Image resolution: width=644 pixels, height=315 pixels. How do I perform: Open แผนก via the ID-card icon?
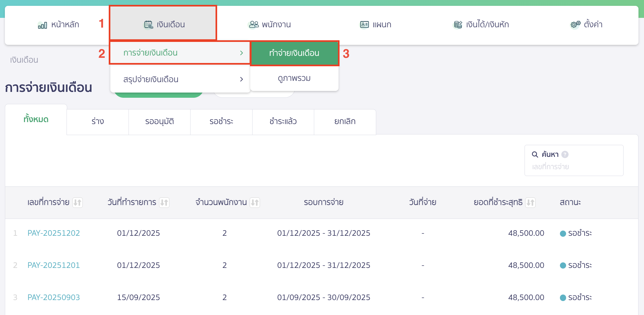(x=364, y=24)
